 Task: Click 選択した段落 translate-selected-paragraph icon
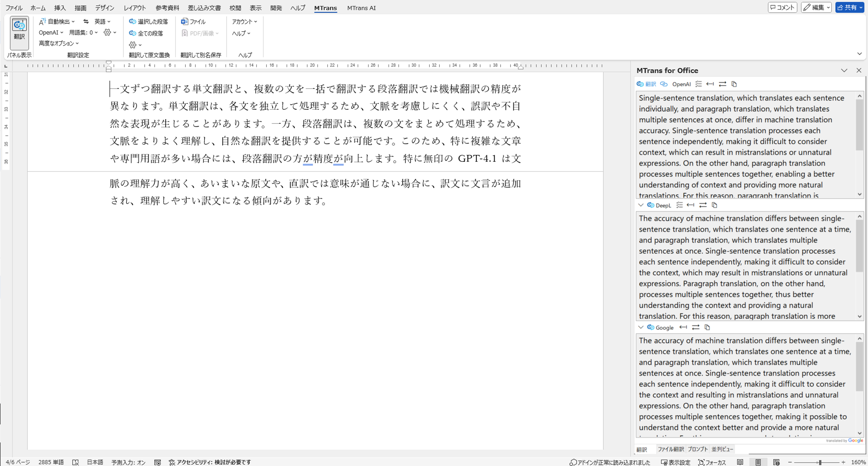[148, 21]
